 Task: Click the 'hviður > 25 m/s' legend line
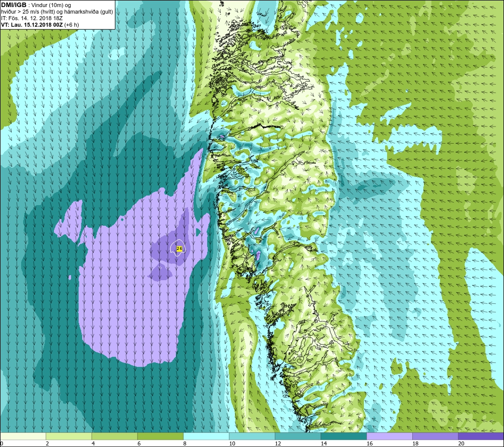pos(57,12)
